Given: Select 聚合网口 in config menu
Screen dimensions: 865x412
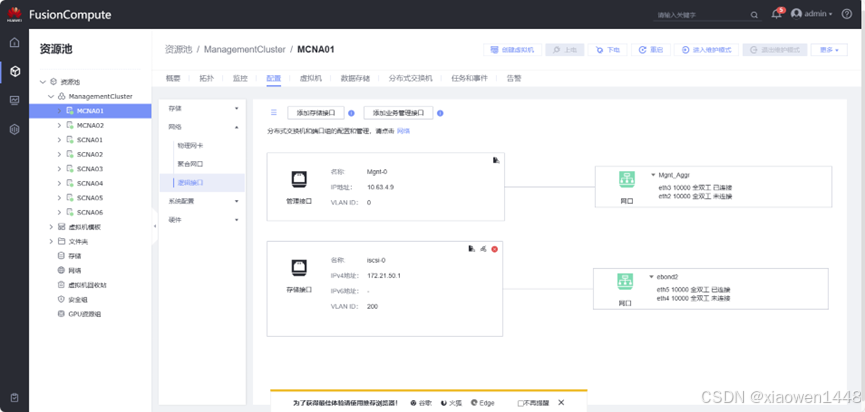Looking at the screenshot, I should (190, 164).
